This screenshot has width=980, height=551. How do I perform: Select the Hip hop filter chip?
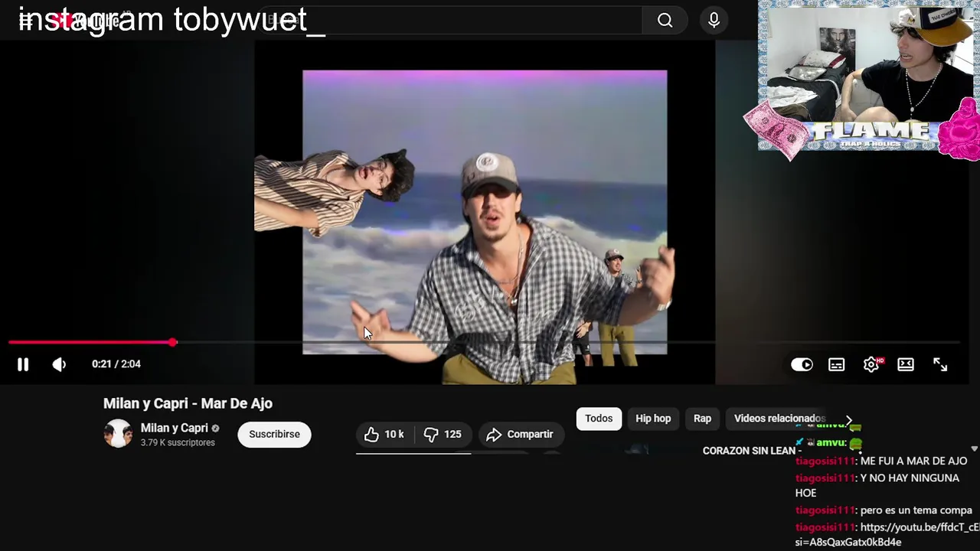click(x=653, y=419)
